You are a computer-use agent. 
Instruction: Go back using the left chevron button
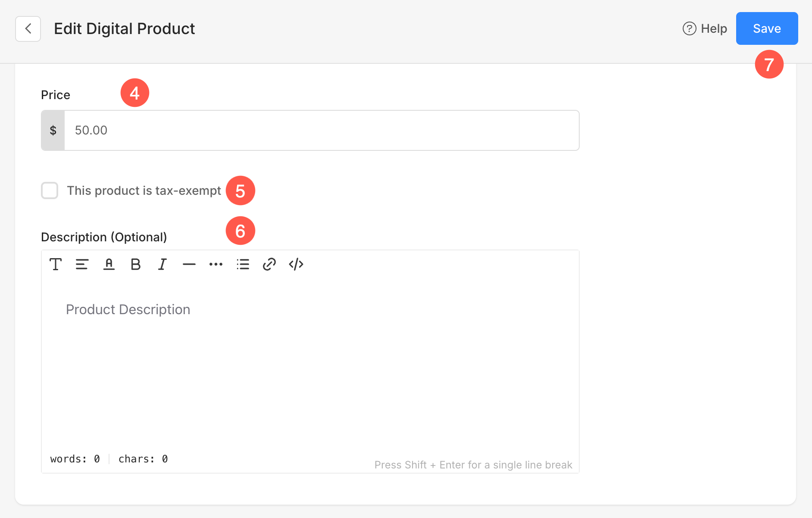pyautogui.click(x=28, y=29)
